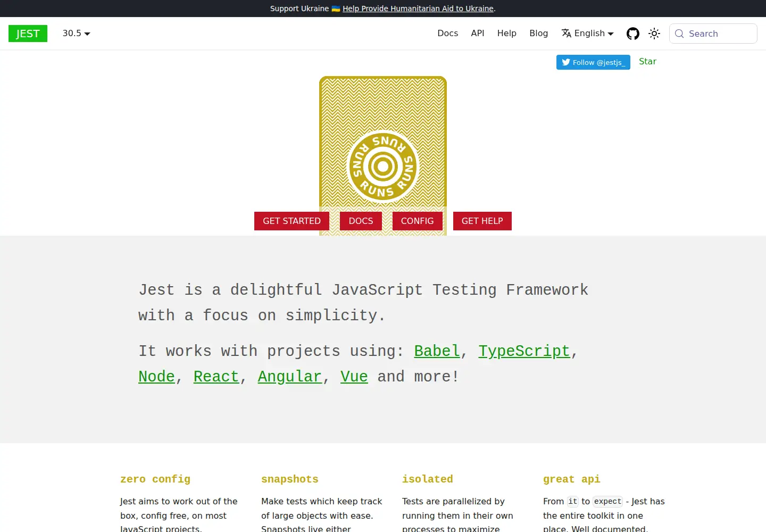Click the isolated heading
This screenshot has width=766, height=532.
pos(428,479)
